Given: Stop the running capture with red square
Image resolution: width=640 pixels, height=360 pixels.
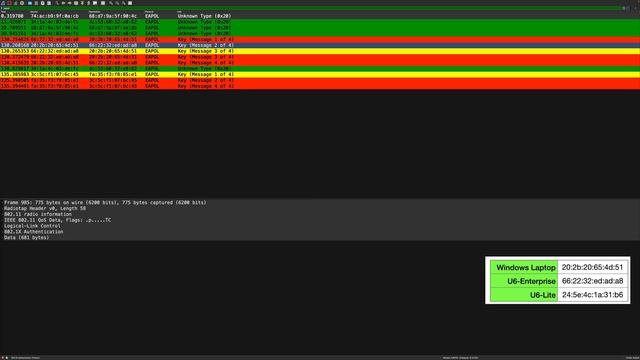Looking at the screenshot, I should [x=9, y=3].
